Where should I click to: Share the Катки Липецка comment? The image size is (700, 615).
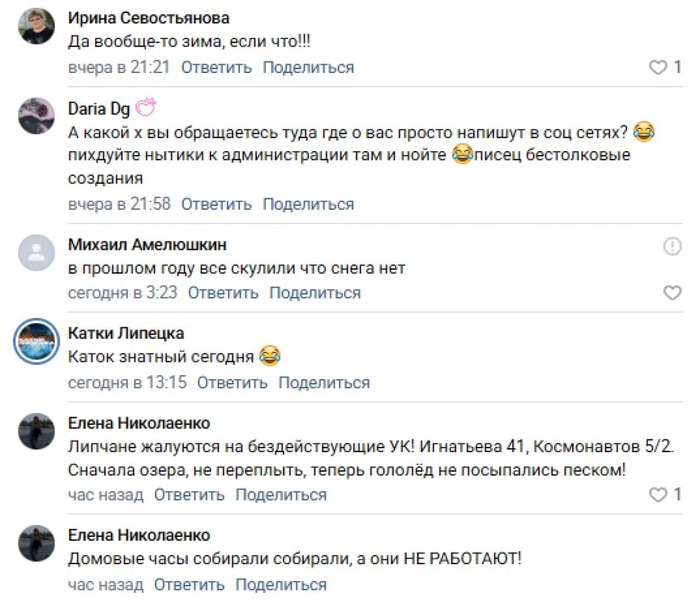(x=324, y=383)
